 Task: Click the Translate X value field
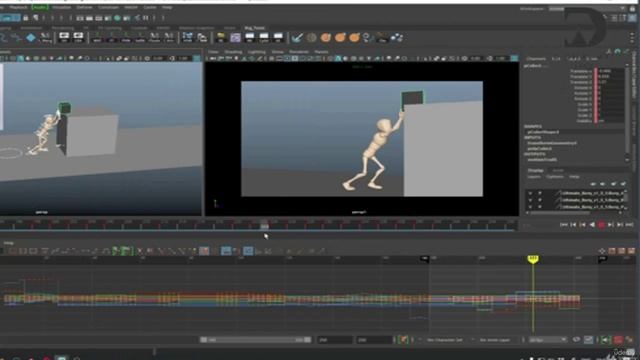[610, 71]
